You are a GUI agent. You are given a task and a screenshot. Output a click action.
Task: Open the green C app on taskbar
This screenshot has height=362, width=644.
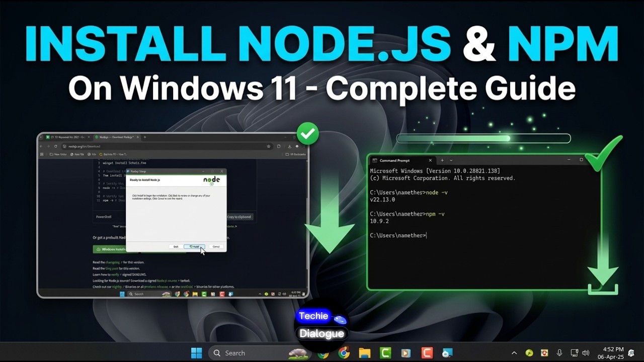click(386, 353)
